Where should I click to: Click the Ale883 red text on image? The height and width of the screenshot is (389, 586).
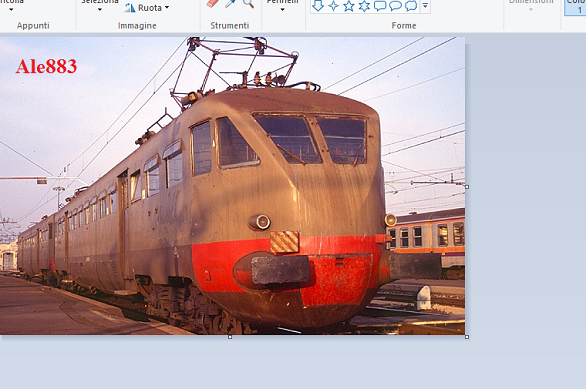click(46, 67)
